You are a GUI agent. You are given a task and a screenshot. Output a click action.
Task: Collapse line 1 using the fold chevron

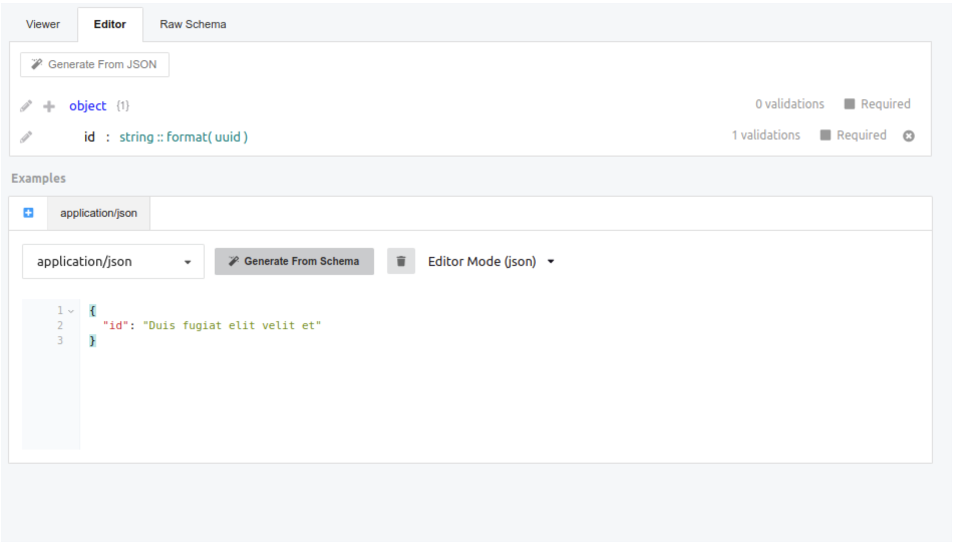71,311
